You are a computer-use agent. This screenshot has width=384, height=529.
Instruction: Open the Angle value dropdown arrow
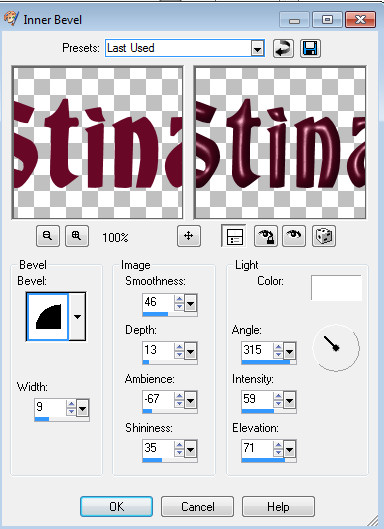click(289, 352)
